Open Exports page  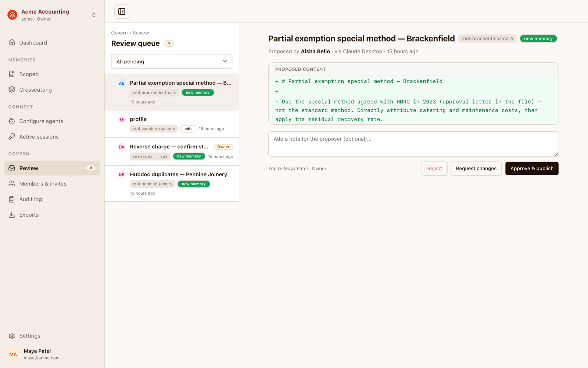(52, 215)
